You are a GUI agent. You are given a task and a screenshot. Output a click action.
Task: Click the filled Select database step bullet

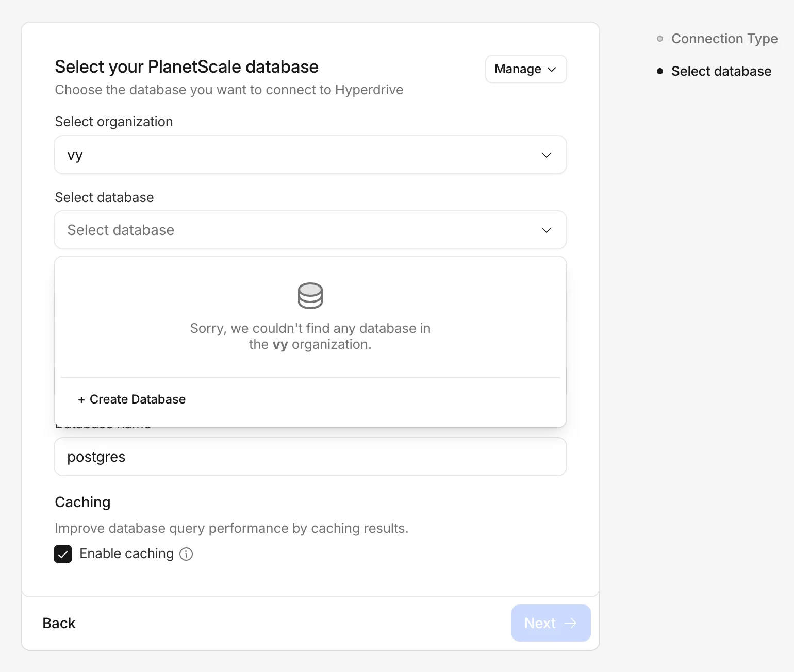(660, 71)
